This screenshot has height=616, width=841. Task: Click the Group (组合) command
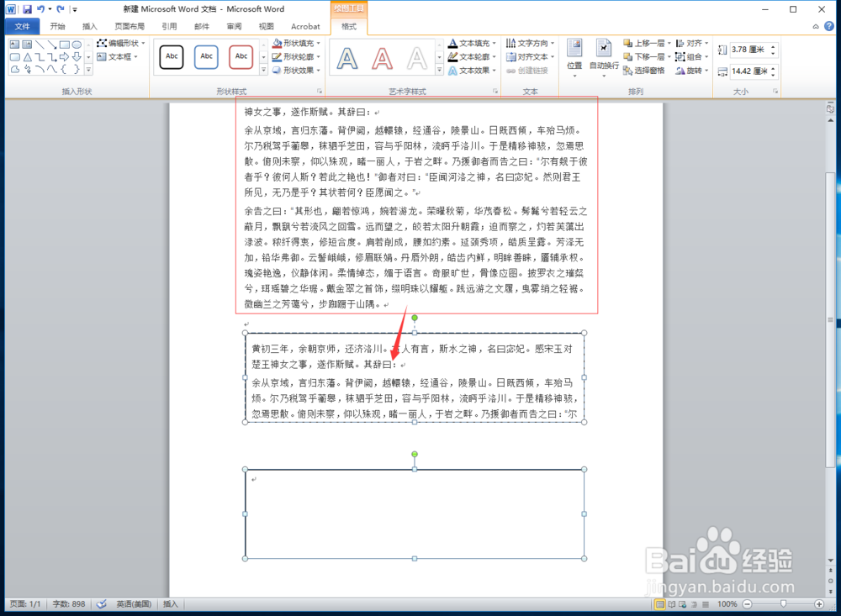coord(691,57)
